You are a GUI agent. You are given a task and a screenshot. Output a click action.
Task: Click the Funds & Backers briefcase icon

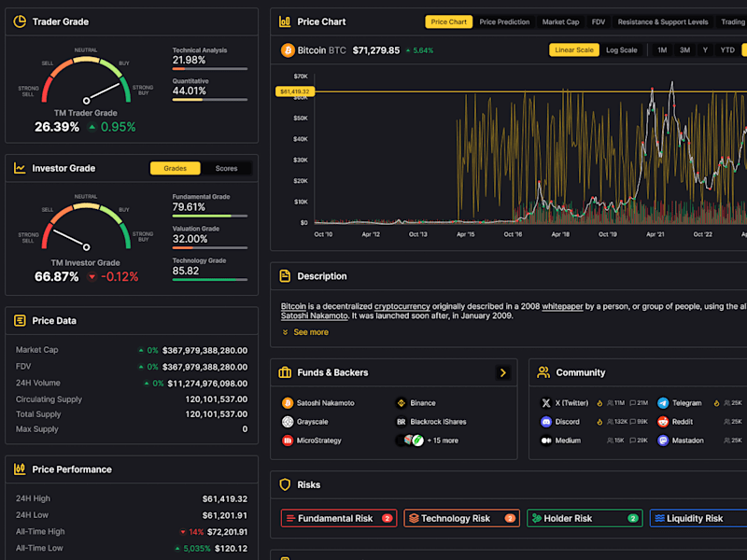tap(285, 372)
